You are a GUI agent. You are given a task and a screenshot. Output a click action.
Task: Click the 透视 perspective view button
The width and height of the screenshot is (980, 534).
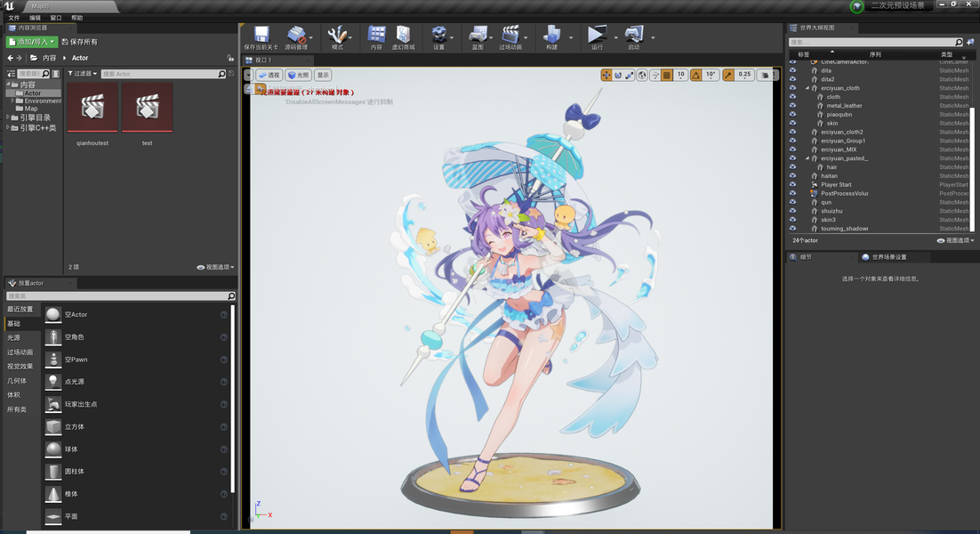click(269, 75)
